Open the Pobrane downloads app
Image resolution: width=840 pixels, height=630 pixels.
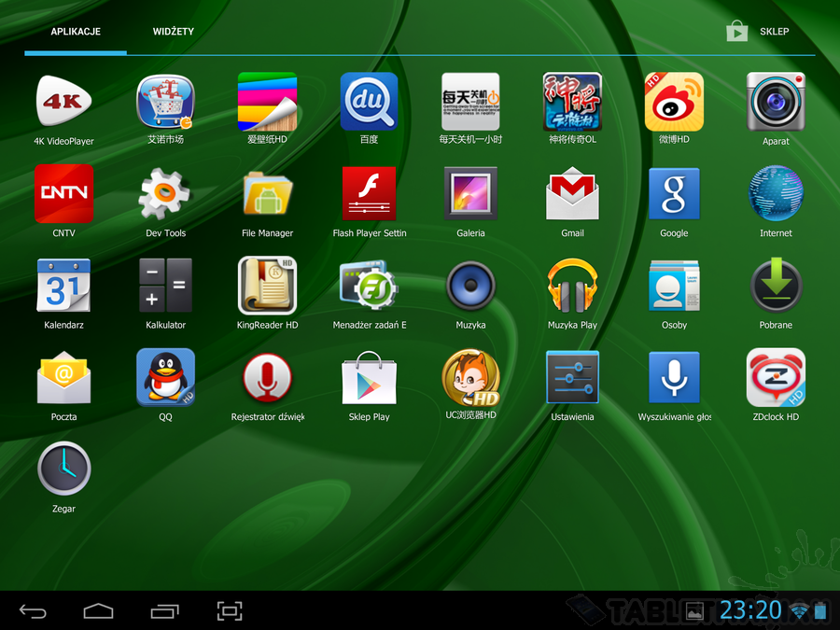coord(776,286)
